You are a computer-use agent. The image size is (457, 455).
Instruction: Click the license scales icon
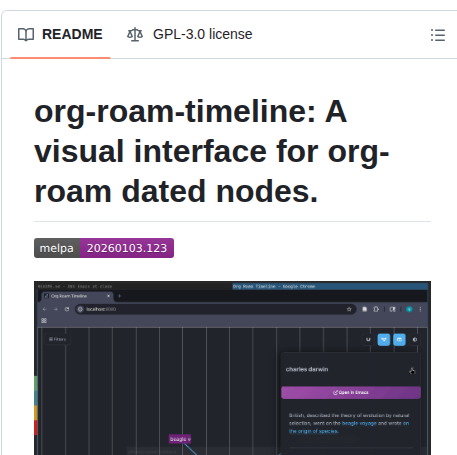[x=135, y=35]
